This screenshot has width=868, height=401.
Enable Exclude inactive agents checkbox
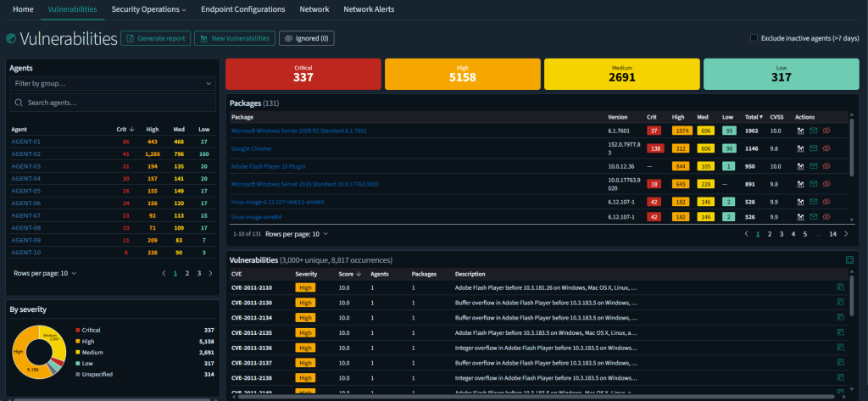[x=754, y=38]
